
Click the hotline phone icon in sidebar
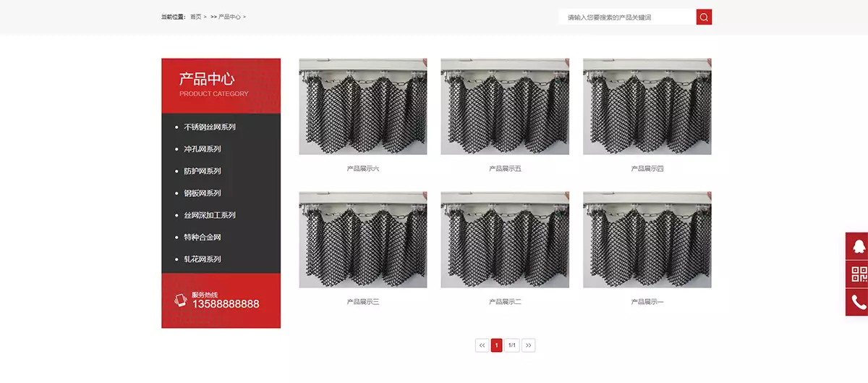(x=180, y=300)
